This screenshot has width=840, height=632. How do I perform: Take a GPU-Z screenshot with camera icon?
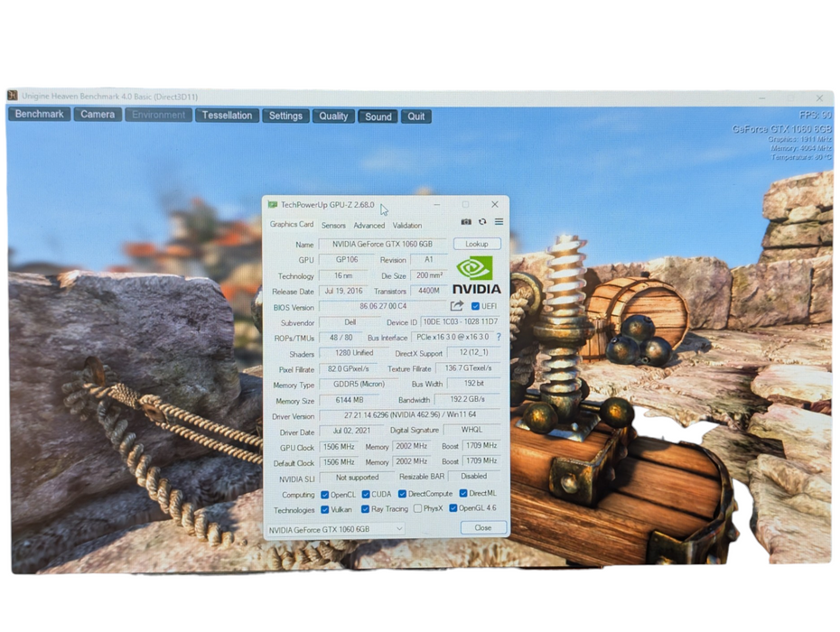[466, 222]
